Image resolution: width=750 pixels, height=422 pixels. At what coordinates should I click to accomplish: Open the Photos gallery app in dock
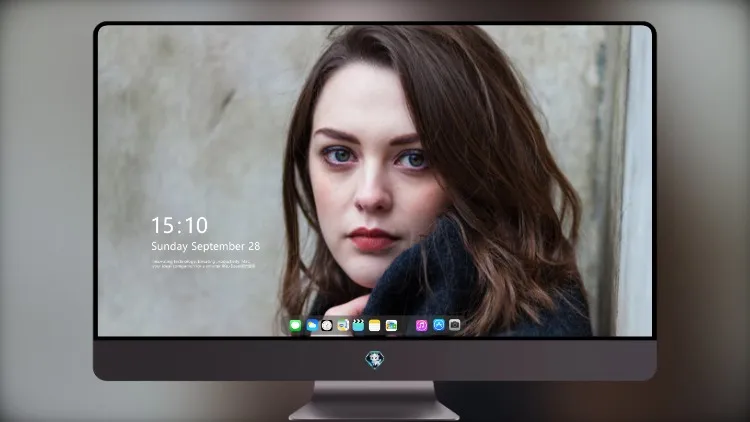tap(391, 326)
